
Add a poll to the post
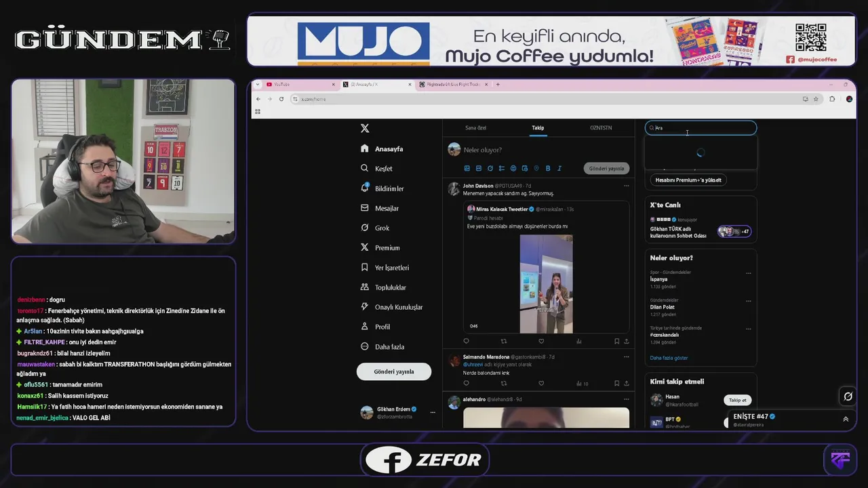click(x=501, y=168)
